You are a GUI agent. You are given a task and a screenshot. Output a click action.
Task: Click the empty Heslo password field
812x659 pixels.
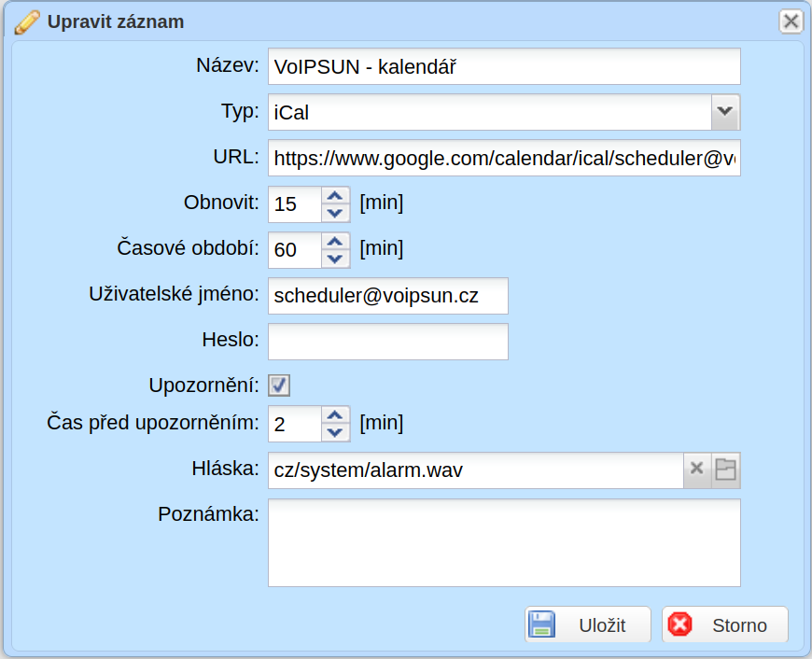pyautogui.click(x=388, y=342)
